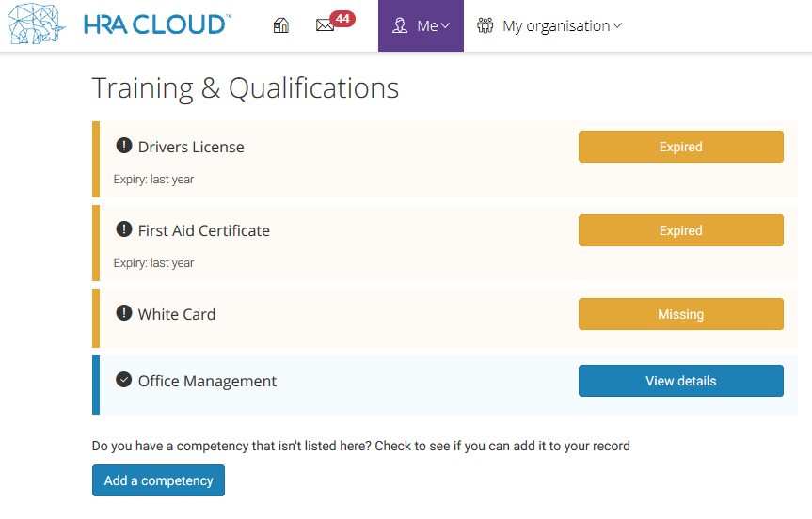Click Add a competency button

[x=158, y=480]
